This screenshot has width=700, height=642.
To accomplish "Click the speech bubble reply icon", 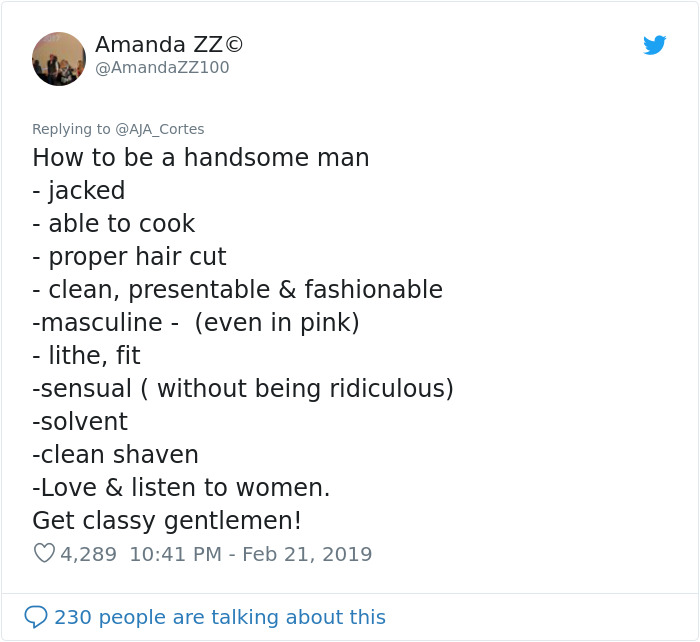I will (36, 617).
